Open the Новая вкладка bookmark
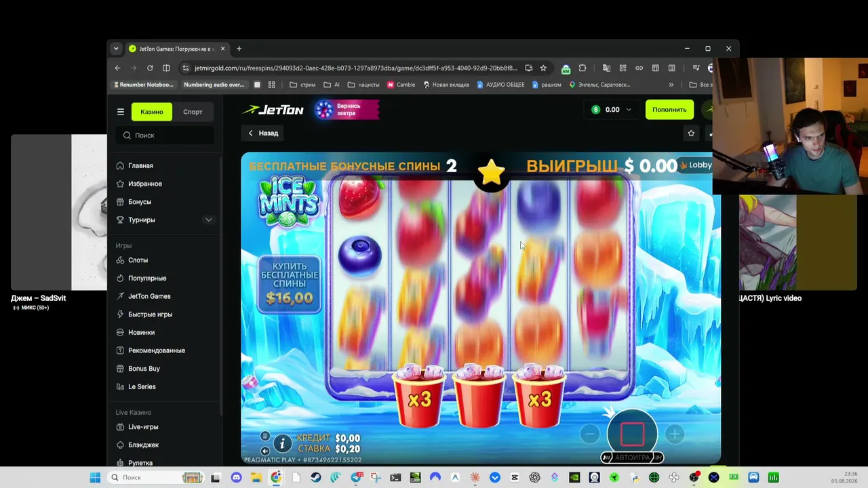This screenshot has height=488, width=868. [446, 85]
